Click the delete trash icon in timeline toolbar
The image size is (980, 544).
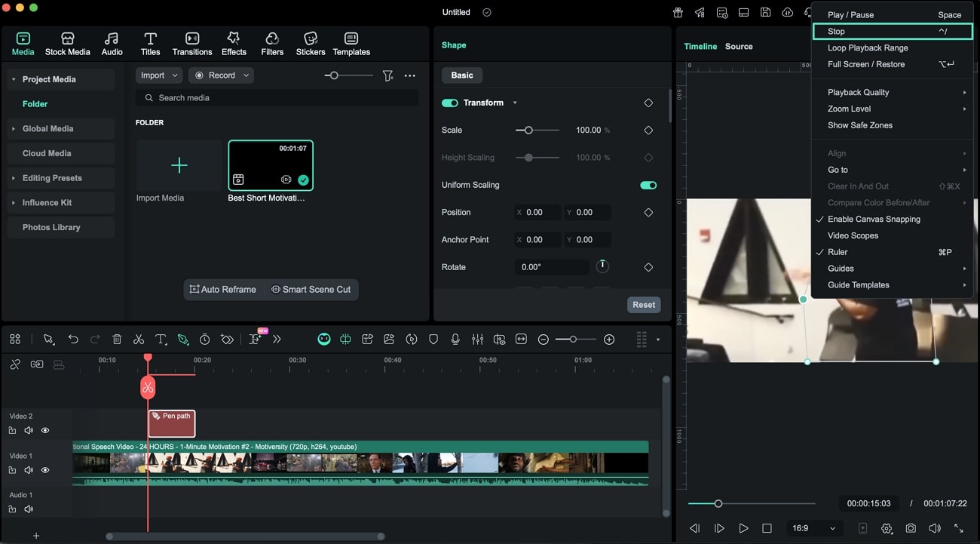(x=117, y=340)
